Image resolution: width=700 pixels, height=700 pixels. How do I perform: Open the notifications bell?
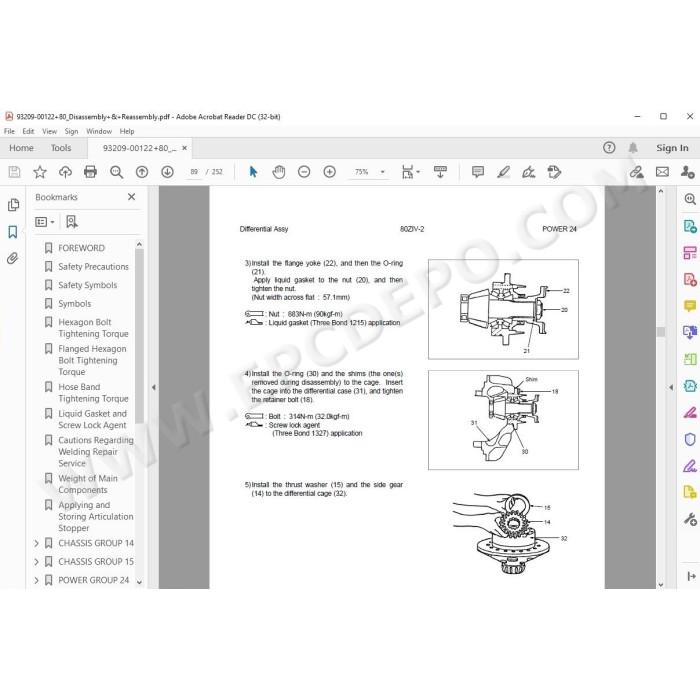633,148
